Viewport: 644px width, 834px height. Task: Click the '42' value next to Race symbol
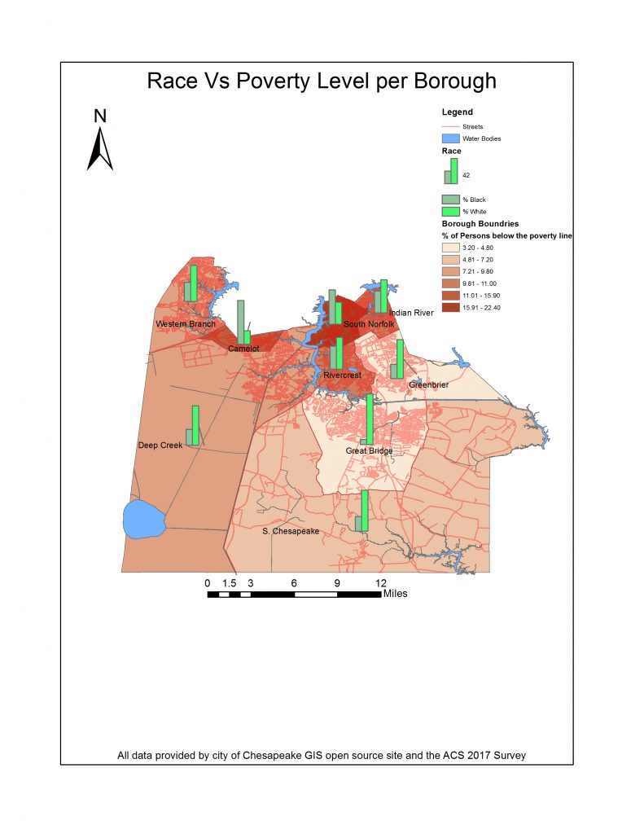click(x=466, y=175)
